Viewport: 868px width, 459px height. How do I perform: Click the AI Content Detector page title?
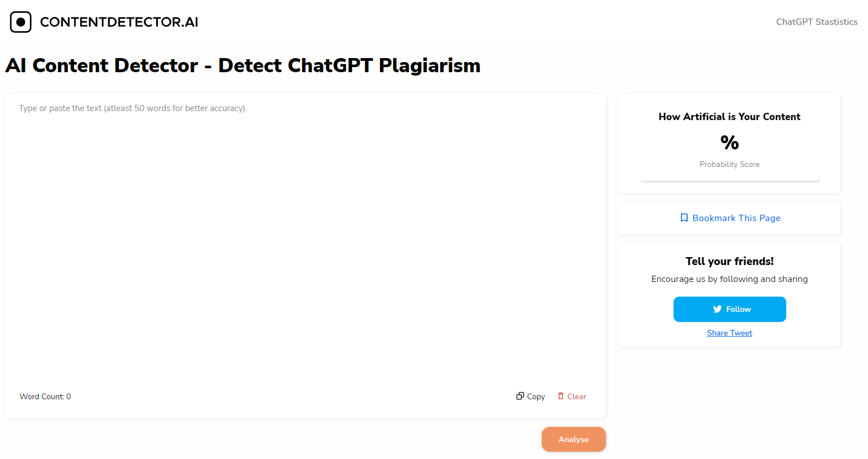242,65
